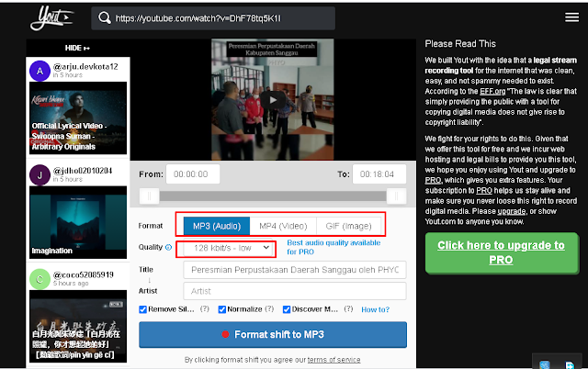
Task: Click Best audio quality available for PRO
Action: tap(334, 247)
